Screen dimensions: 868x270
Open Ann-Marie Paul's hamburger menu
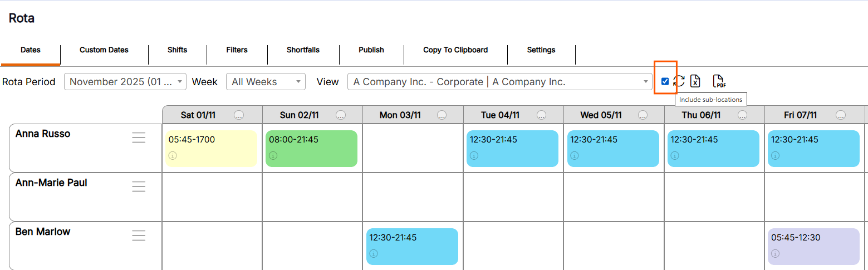[139, 187]
